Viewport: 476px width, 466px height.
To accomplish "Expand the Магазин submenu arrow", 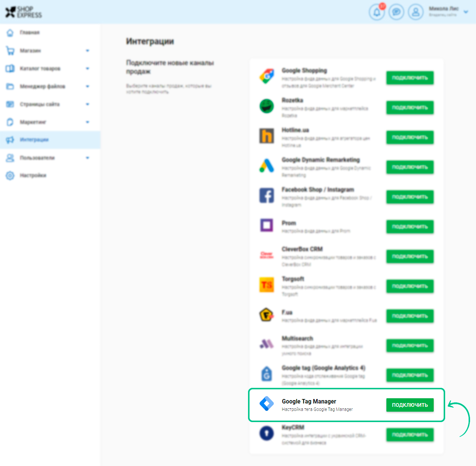I will pyautogui.click(x=87, y=51).
